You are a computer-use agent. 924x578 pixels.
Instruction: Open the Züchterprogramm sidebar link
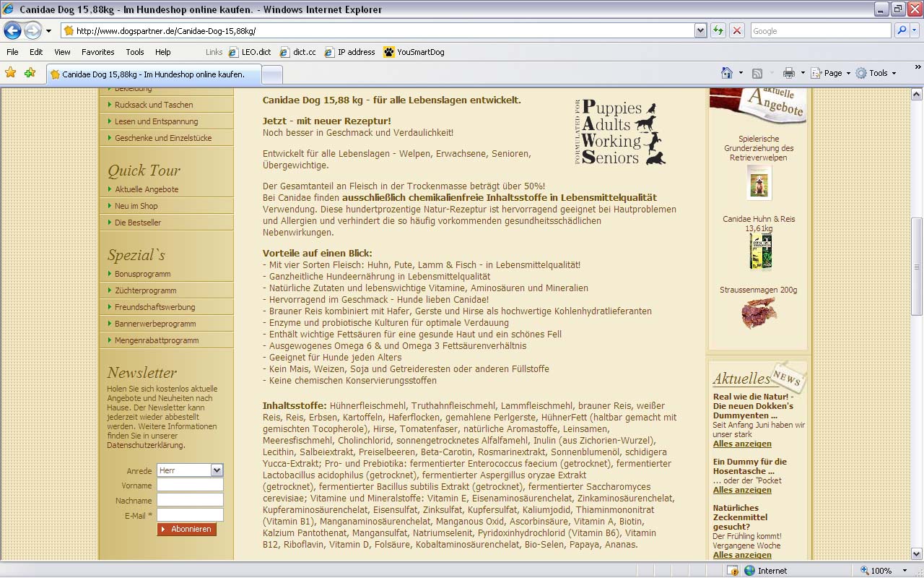coord(145,290)
